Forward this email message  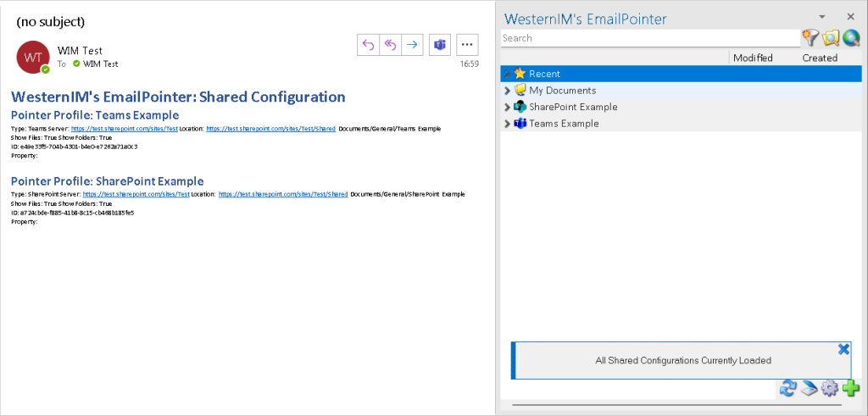412,45
